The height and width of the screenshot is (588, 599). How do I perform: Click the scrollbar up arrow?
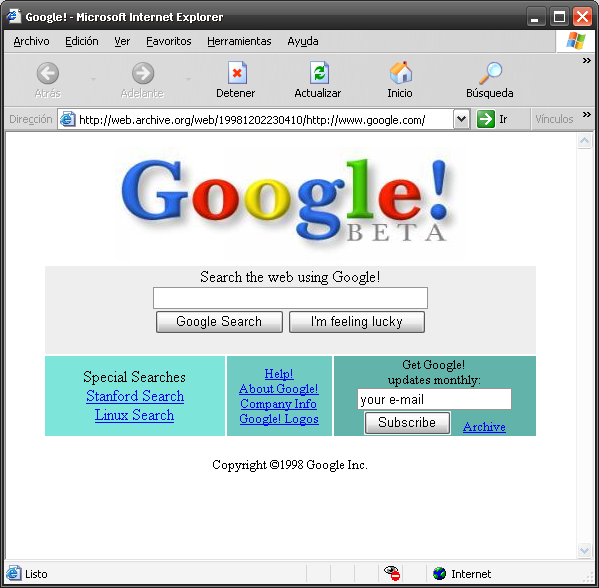tap(584, 141)
